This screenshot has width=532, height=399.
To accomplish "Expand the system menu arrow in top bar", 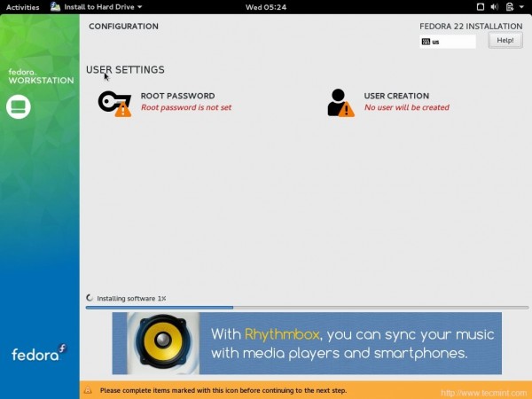I will (x=521, y=7).
